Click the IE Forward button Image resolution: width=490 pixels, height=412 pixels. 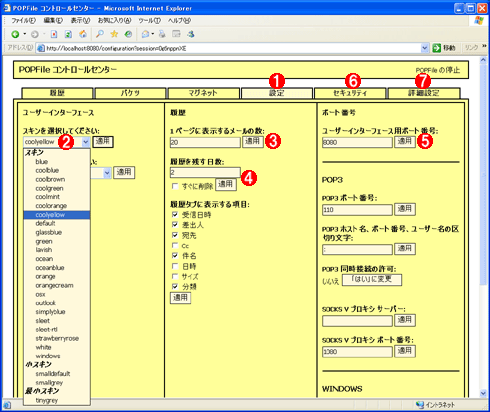[35, 34]
